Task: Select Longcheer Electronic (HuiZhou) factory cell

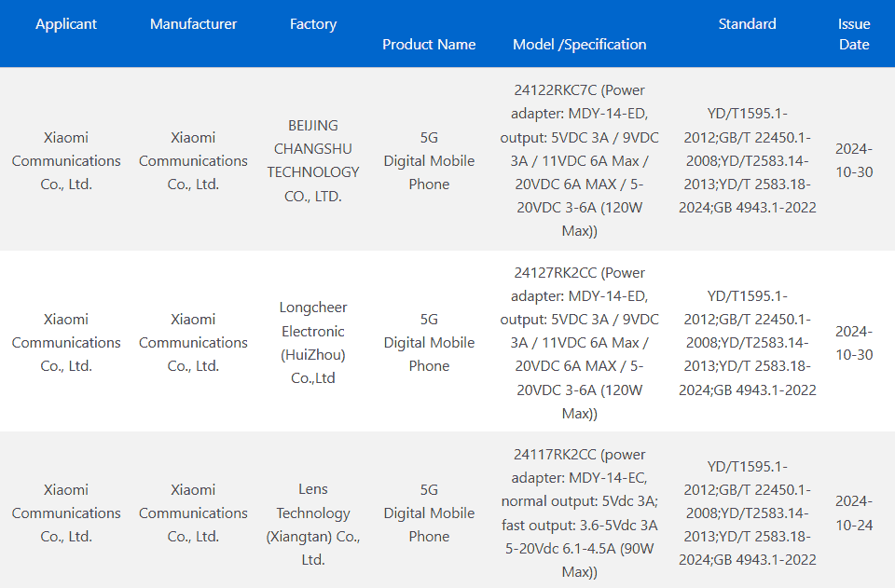Action: (x=312, y=342)
